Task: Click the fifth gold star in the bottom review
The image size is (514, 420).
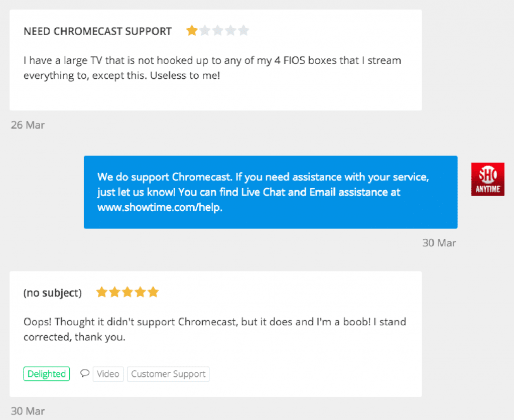Action: (153, 292)
